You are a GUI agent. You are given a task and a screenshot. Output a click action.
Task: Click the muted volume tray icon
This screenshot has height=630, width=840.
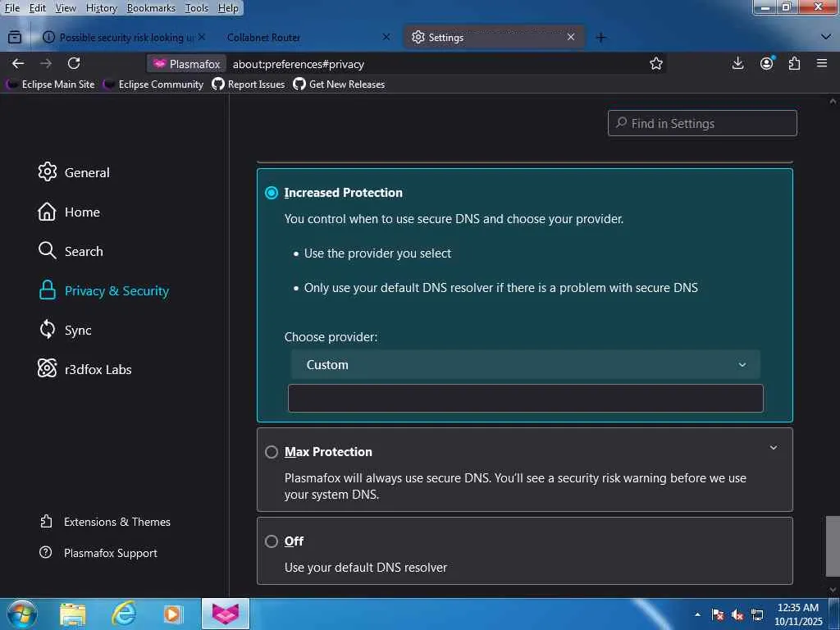737,614
